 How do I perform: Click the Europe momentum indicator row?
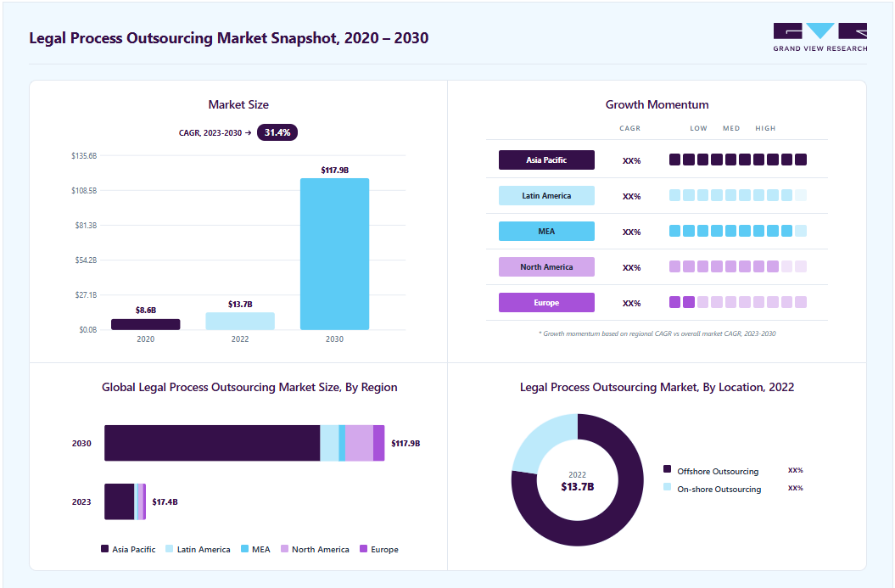(x=738, y=302)
